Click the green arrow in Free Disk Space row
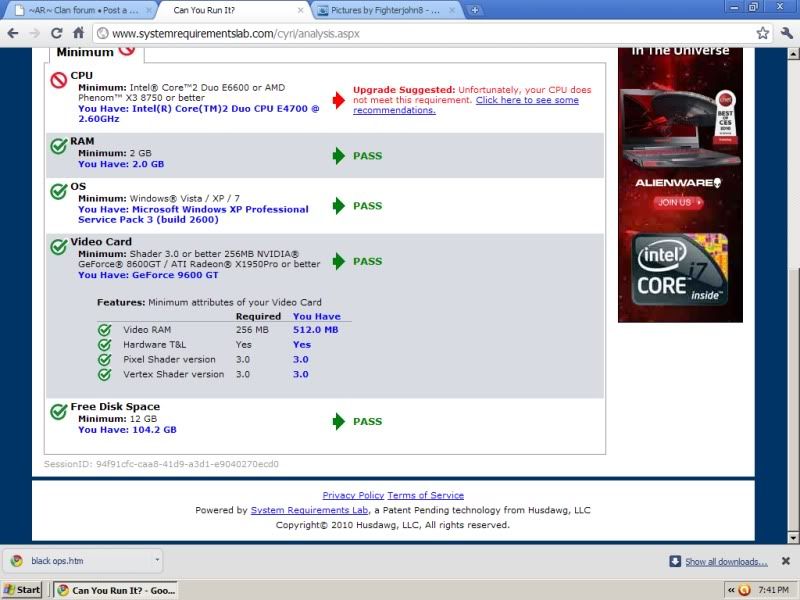The height and width of the screenshot is (600, 800). click(338, 421)
